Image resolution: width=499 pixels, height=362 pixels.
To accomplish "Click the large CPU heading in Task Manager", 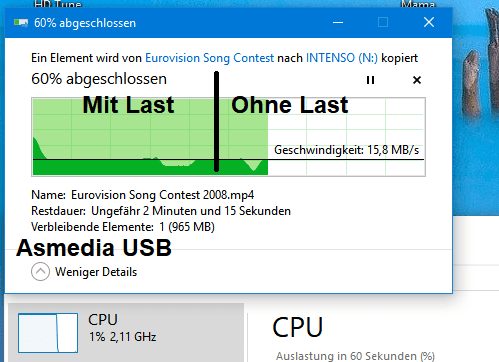I will (x=298, y=327).
